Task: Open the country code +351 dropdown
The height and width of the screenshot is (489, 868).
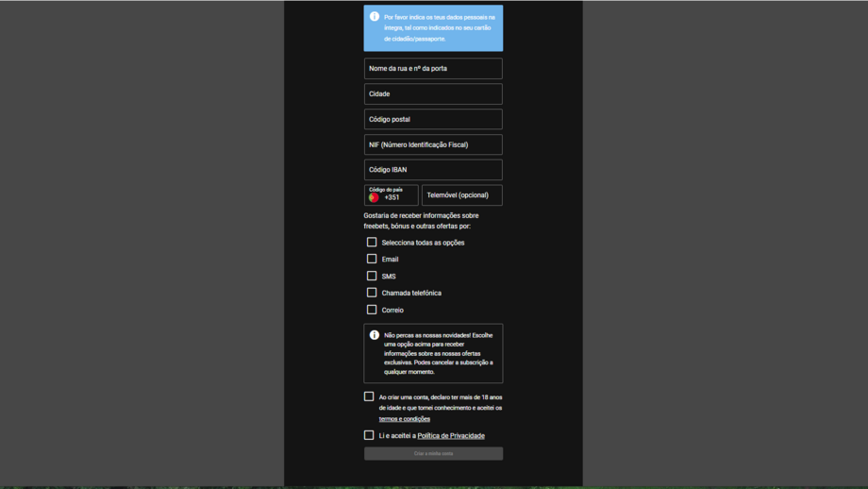Action: [392, 195]
